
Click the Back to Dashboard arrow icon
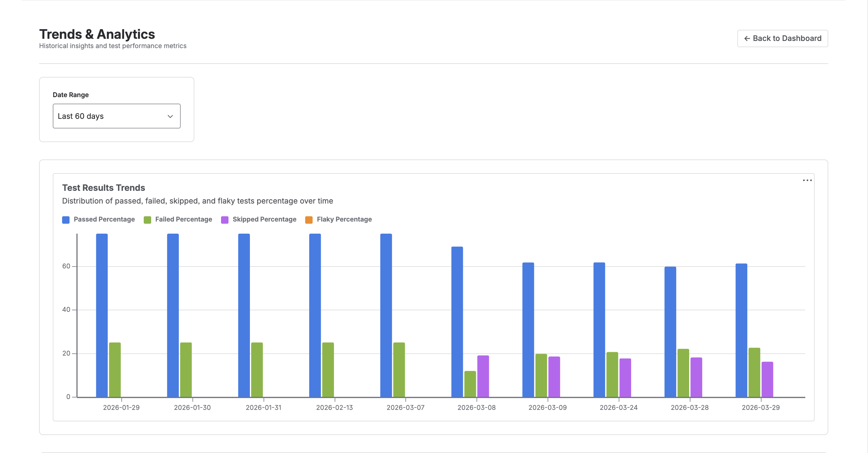747,39
